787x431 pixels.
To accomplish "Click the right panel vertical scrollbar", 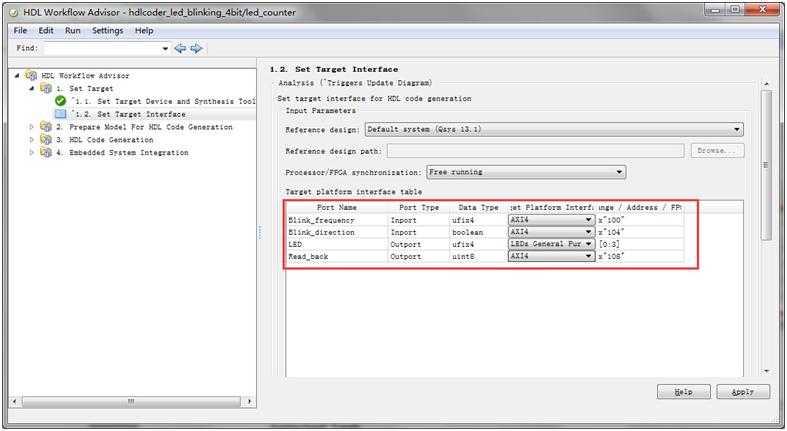I will tap(766, 165).
